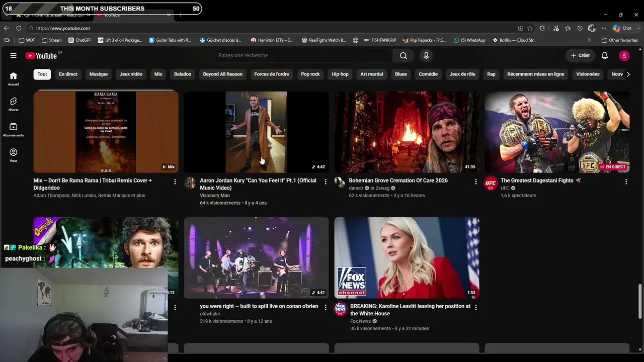Open the WhatsApp bookmark
Viewport: 644px width, 362px height.
(469, 40)
